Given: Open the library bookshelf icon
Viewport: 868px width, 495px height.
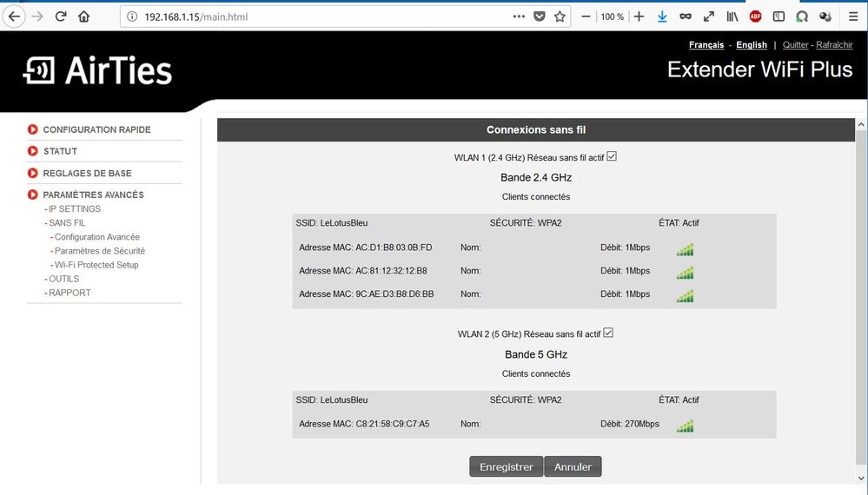Looking at the screenshot, I should 732,16.
